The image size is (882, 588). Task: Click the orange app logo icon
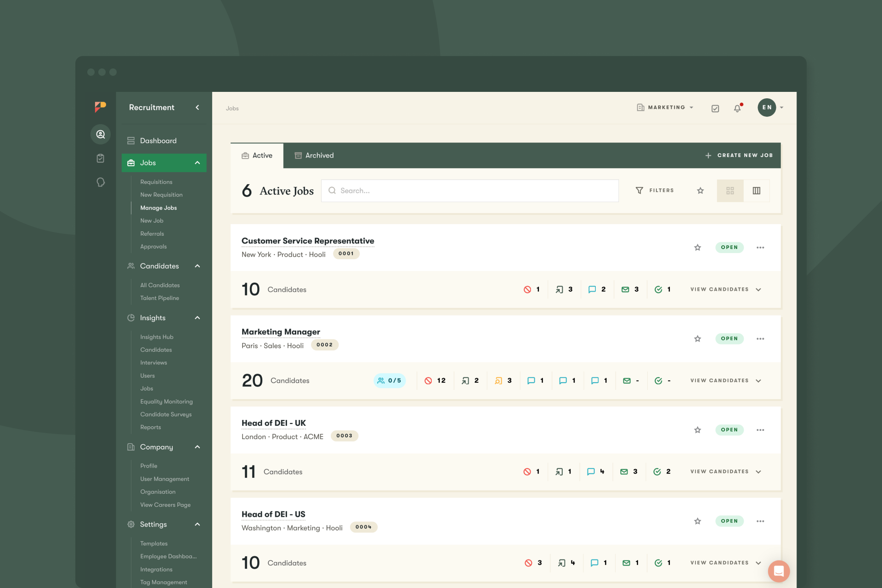click(100, 107)
